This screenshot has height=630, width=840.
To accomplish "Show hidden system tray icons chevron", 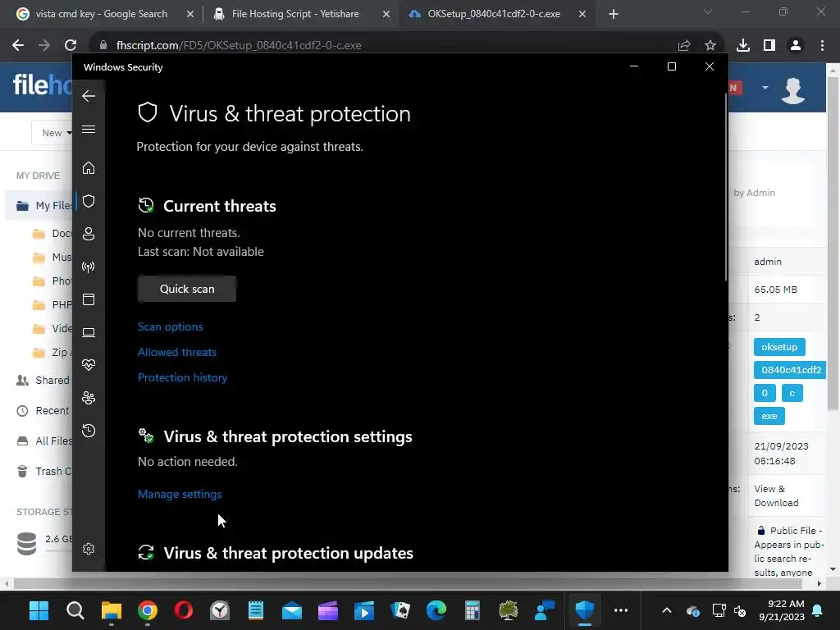I will (x=666, y=610).
